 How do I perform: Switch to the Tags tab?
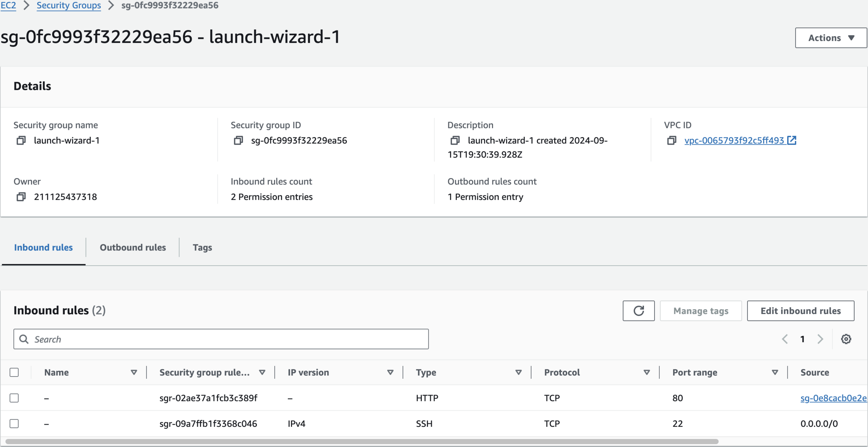click(x=202, y=247)
